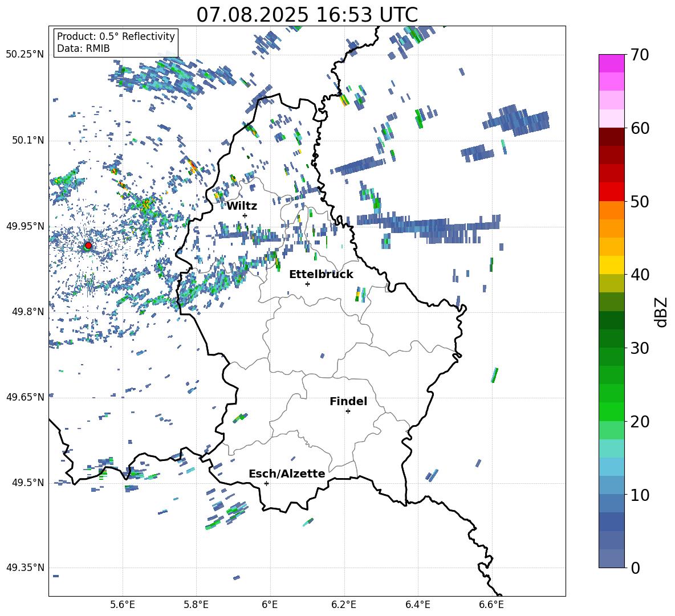Click the Findel city label
Screen dimensions: 675x616
[x=348, y=401]
